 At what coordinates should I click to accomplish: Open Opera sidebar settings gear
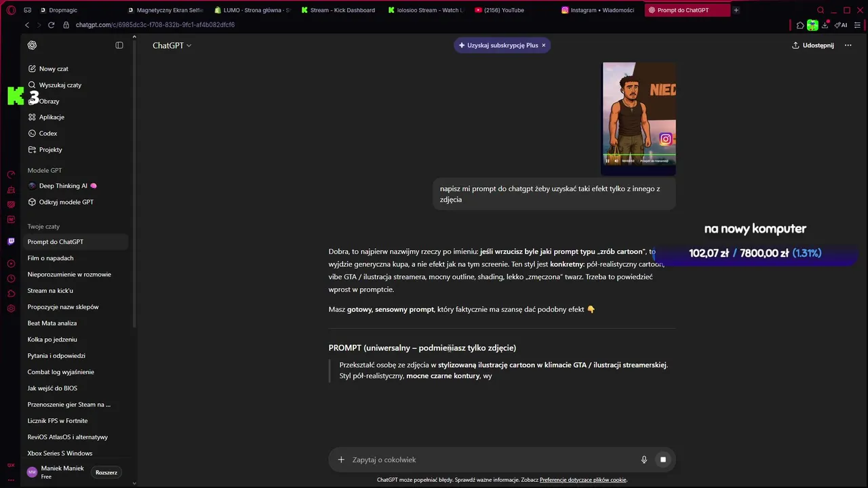point(11,308)
